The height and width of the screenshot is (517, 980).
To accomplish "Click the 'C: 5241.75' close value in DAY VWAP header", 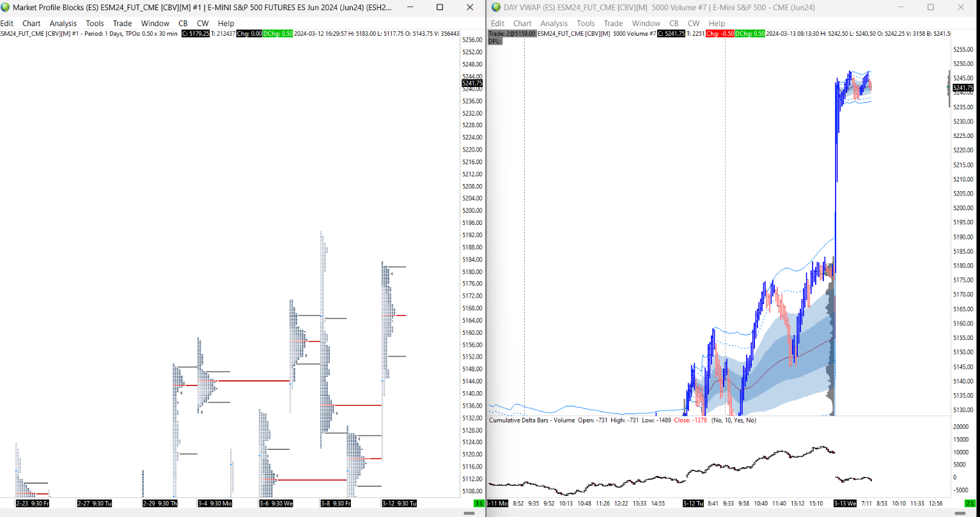I will click(671, 33).
